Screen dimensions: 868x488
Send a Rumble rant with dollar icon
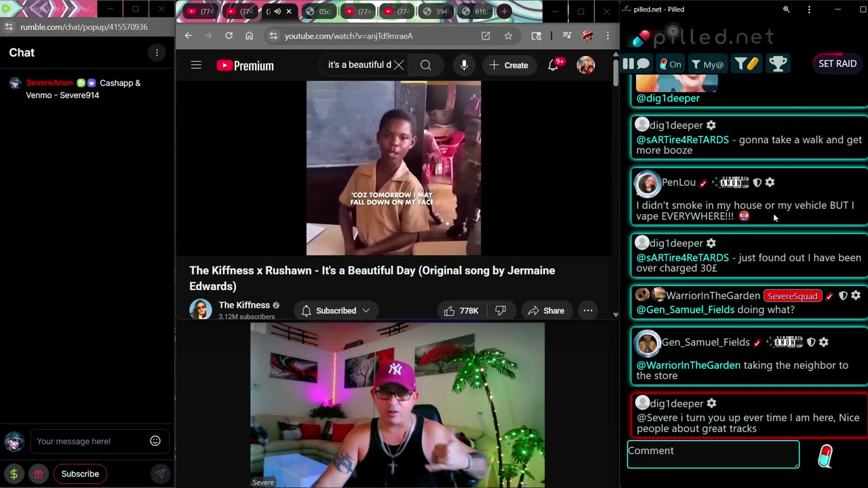pyautogui.click(x=14, y=474)
